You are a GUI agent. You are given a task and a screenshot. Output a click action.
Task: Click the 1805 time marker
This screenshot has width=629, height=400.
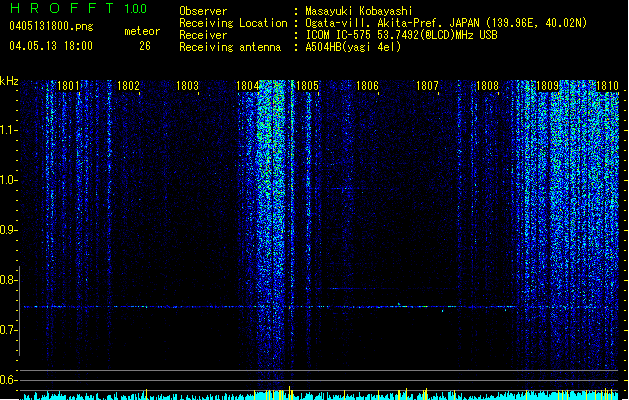[307, 85]
